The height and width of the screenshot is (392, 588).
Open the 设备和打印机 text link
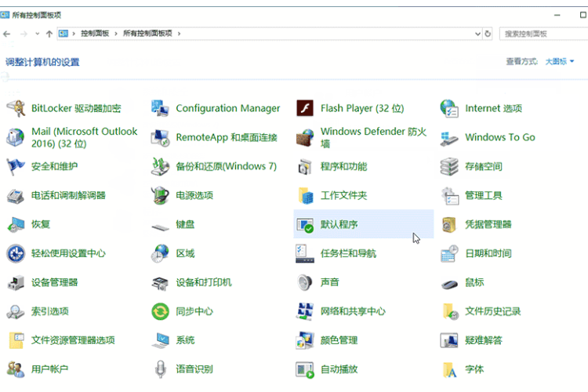(204, 282)
